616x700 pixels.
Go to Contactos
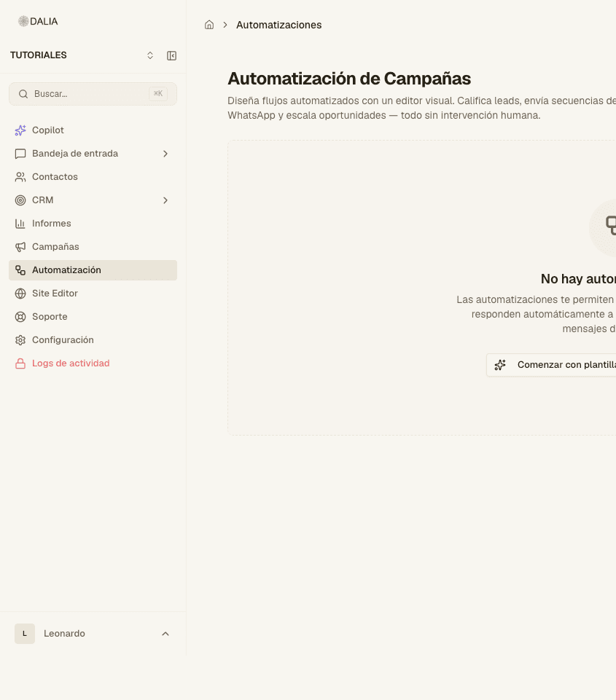coord(93,177)
